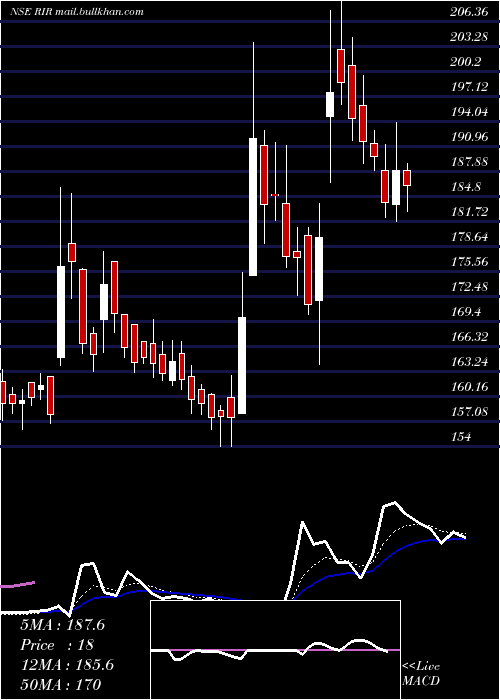Screen dimensions: 500x700
Task: Click the 184.8 price axis label
Action: click(467, 187)
